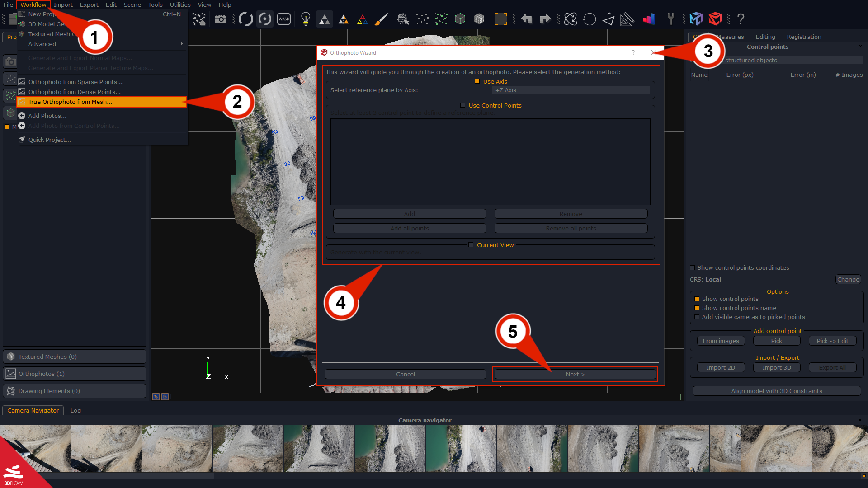The height and width of the screenshot is (488, 868).
Task: Click the Import 2D button
Action: [721, 368]
